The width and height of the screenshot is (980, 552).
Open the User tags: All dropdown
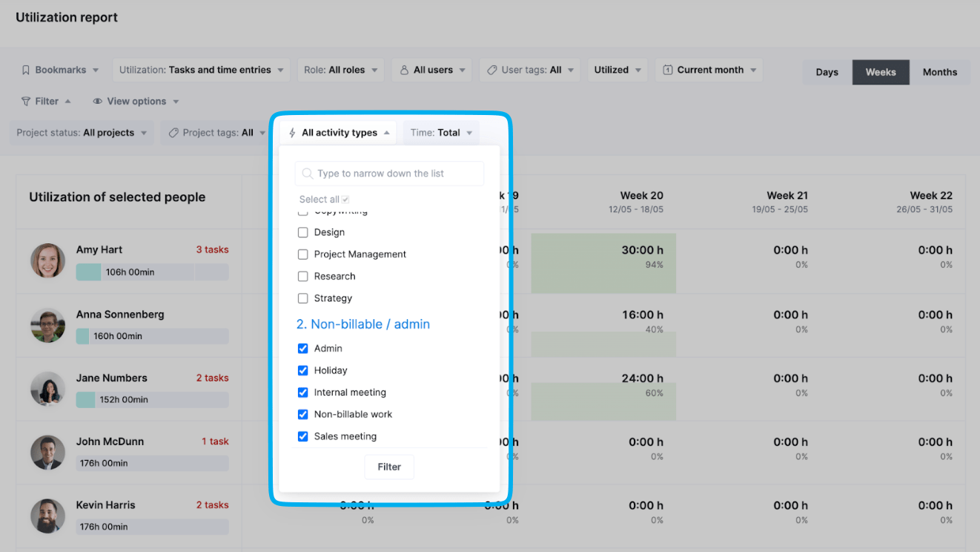tap(530, 70)
